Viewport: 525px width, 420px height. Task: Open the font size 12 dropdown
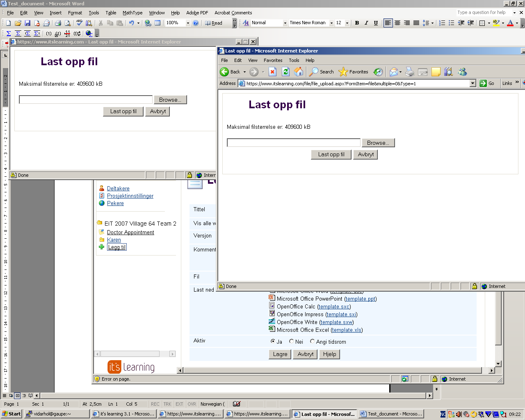[x=347, y=23]
